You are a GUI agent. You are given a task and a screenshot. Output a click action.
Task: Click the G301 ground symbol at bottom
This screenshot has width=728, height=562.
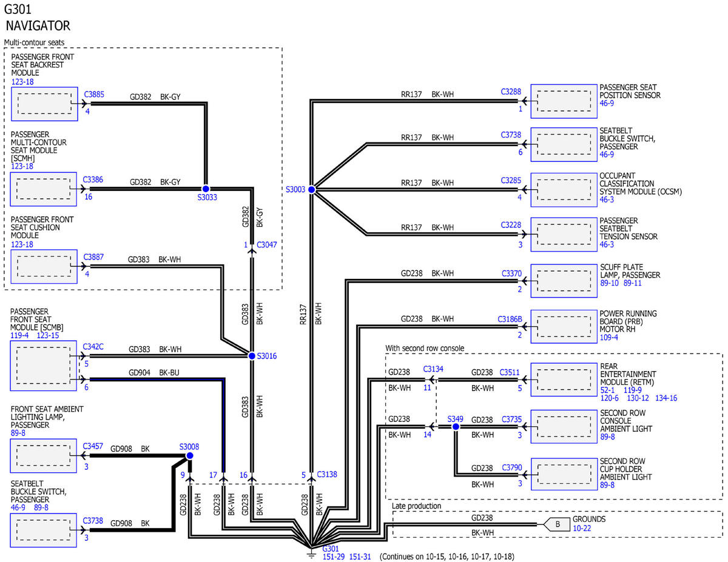pyautogui.click(x=311, y=552)
